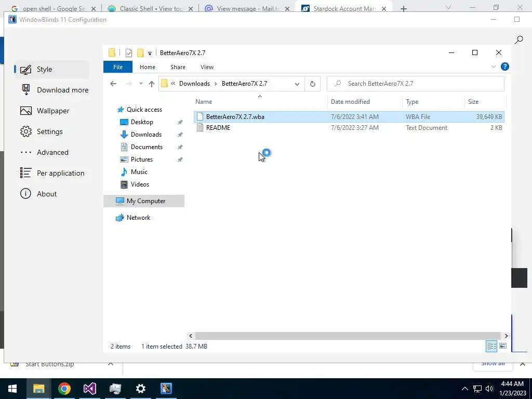Click the Properties checkmark icon in quick access toolbar
The width and height of the screenshot is (532, 399).
(129, 53)
